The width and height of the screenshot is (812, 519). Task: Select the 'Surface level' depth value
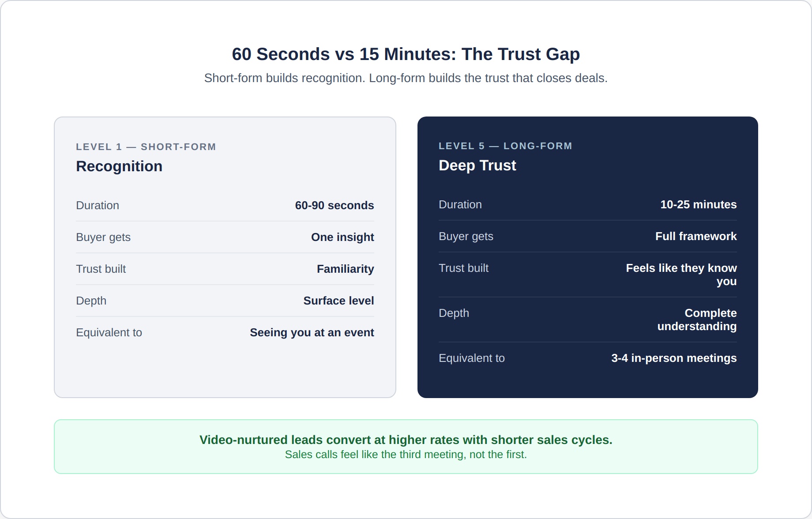[x=338, y=301]
